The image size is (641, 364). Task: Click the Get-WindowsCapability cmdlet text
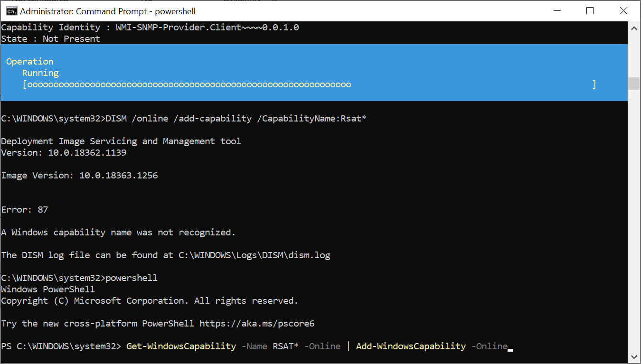181,346
